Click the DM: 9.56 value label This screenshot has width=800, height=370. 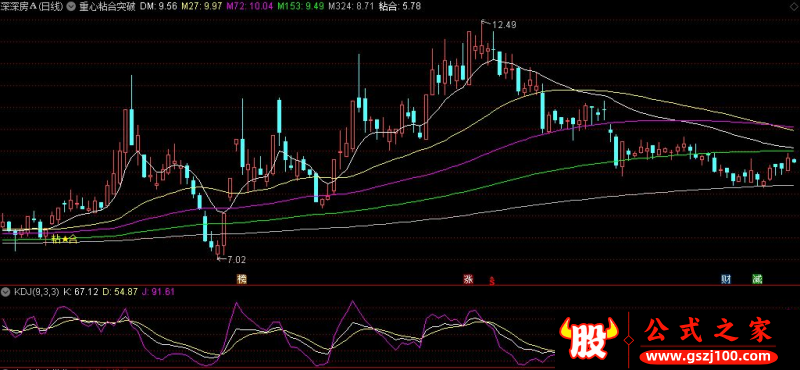[x=158, y=6]
